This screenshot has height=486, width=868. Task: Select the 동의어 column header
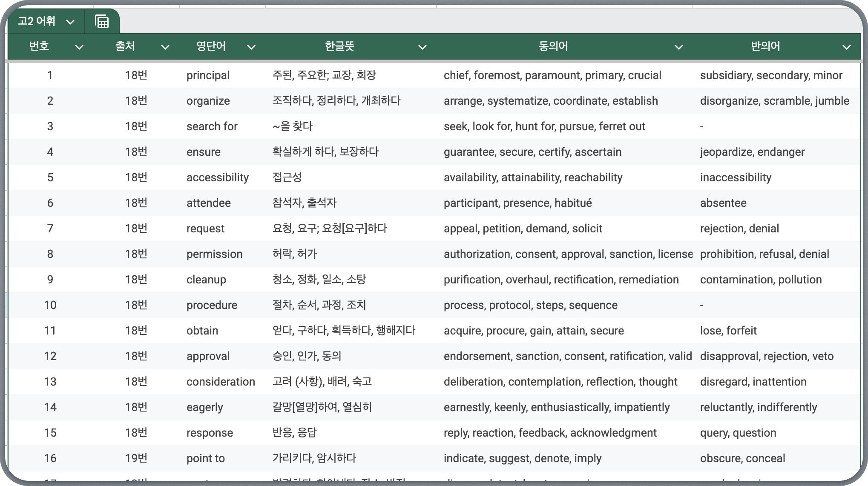click(x=553, y=46)
